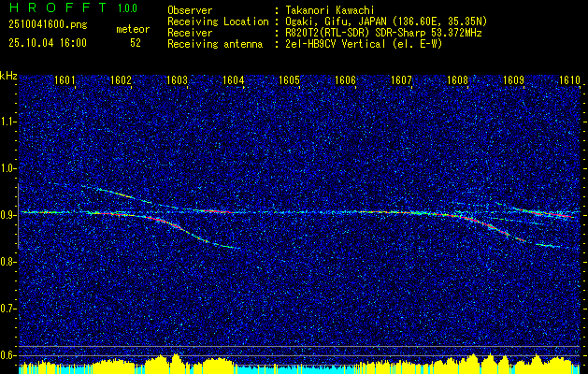
Task: Click the 'Receiving Location' field label
Action: click(218, 22)
